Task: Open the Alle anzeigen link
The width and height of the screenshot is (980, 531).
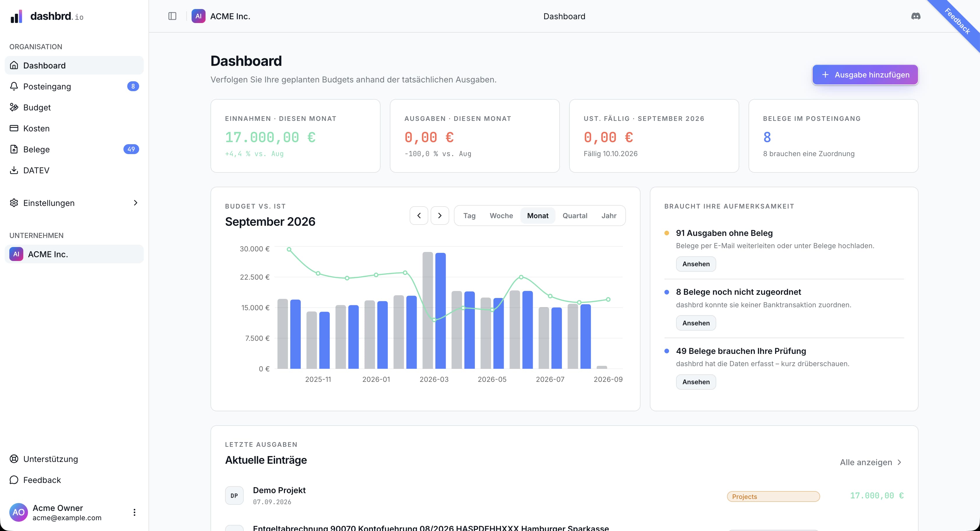Action: [x=871, y=462]
